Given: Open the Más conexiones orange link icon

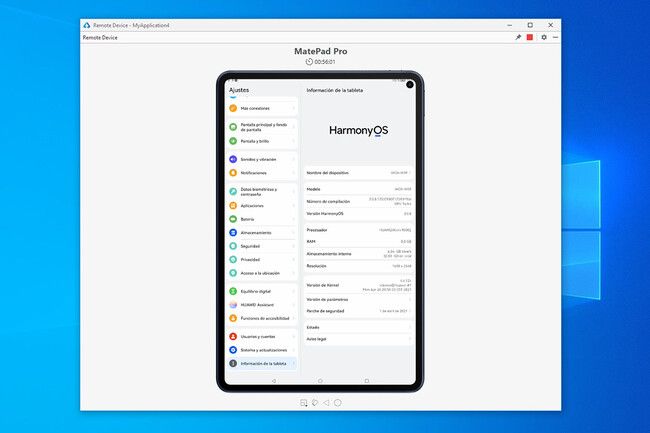Looking at the screenshot, I should point(233,108).
